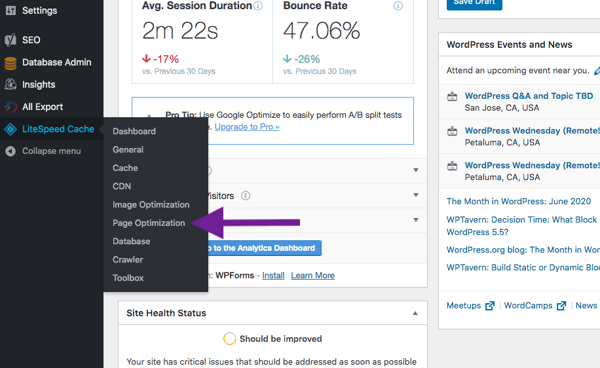The width and height of the screenshot is (600, 368).
Task: Open The Month in WordPress: June 2020
Action: pyautogui.click(x=518, y=201)
